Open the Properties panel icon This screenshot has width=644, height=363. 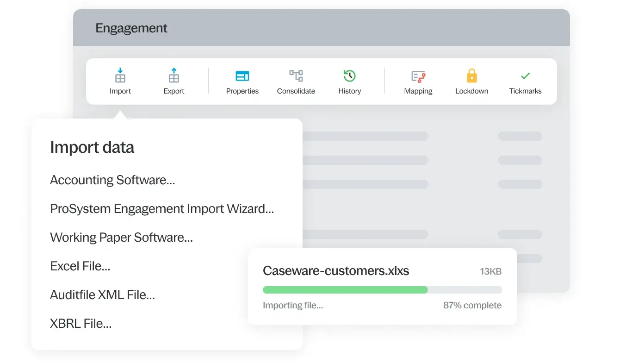[x=242, y=76]
